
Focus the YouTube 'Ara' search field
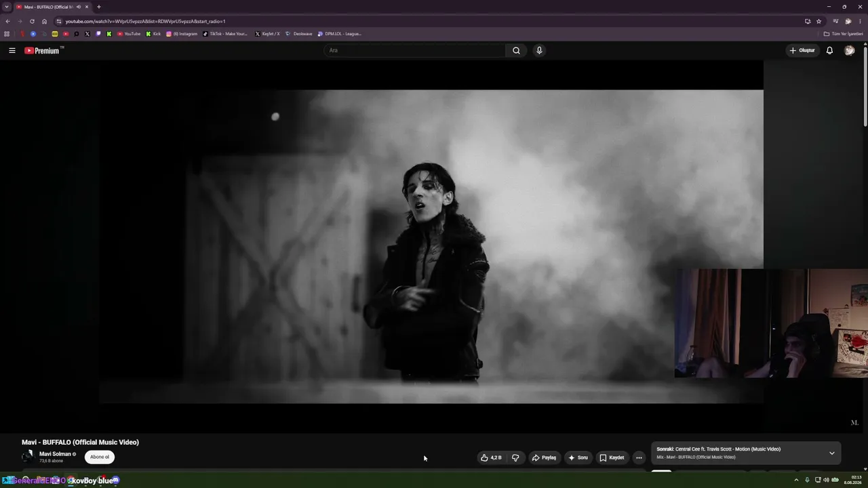pos(415,50)
